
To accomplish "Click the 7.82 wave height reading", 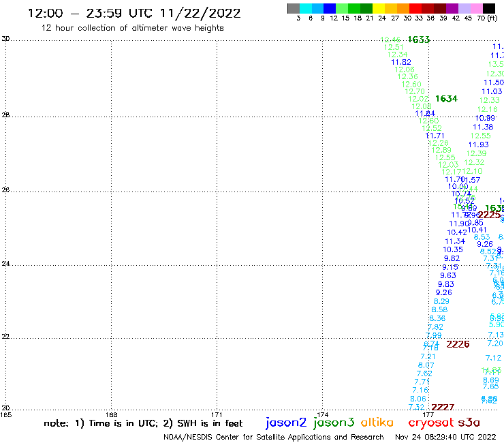I will [x=435, y=327].
